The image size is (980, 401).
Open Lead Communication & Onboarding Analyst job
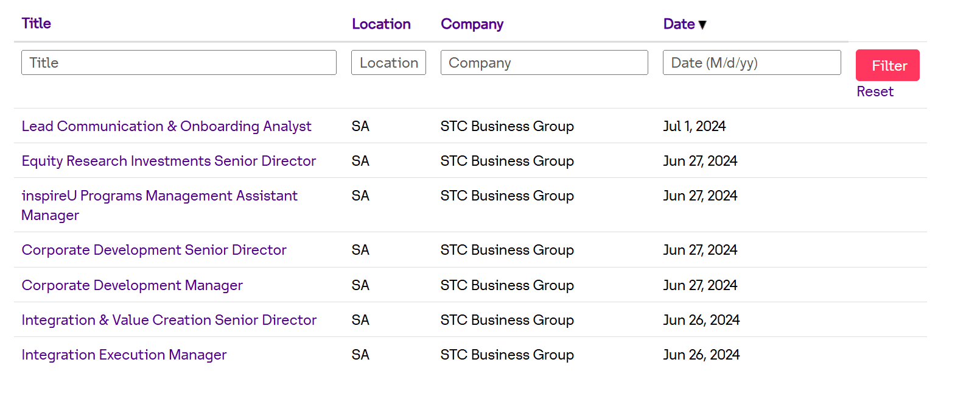pyautogui.click(x=166, y=126)
